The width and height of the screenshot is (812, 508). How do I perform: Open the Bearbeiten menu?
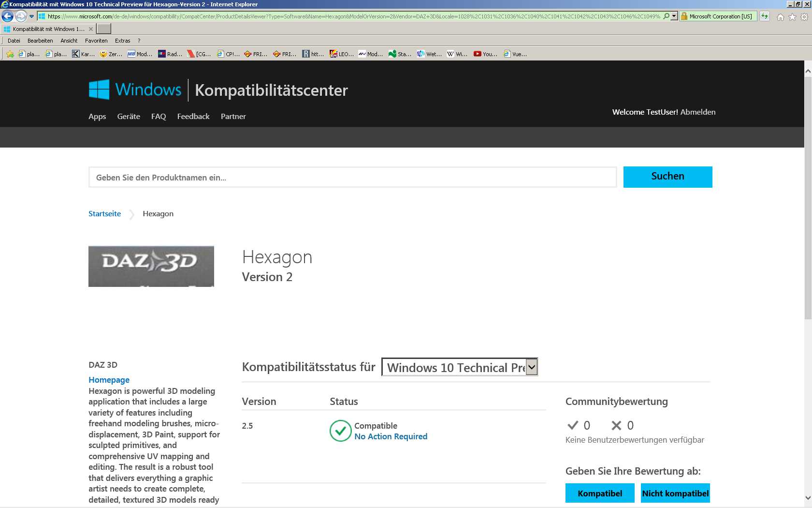tap(40, 41)
